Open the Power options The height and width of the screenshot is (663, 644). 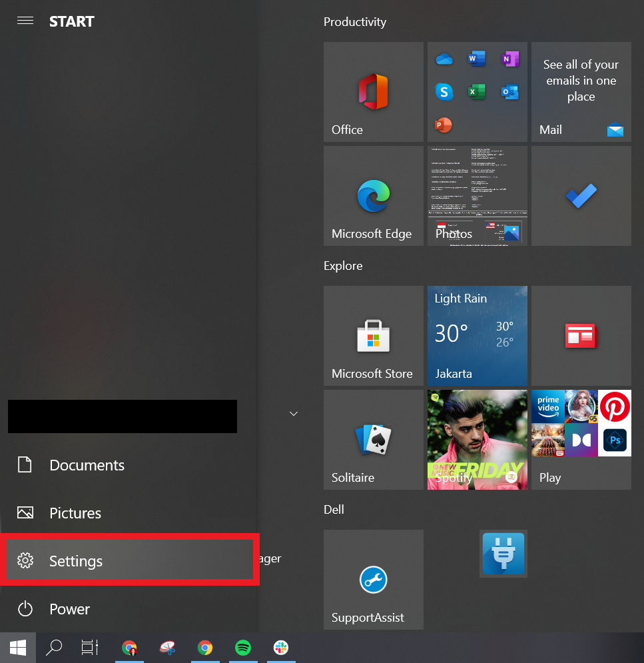pyautogui.click(x=129, y=609)
